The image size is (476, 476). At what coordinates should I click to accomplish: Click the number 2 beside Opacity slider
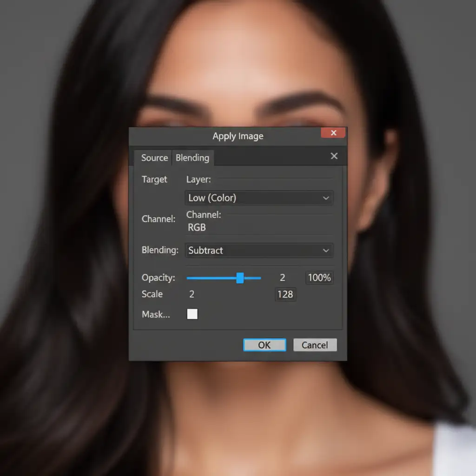coord(282,278)
